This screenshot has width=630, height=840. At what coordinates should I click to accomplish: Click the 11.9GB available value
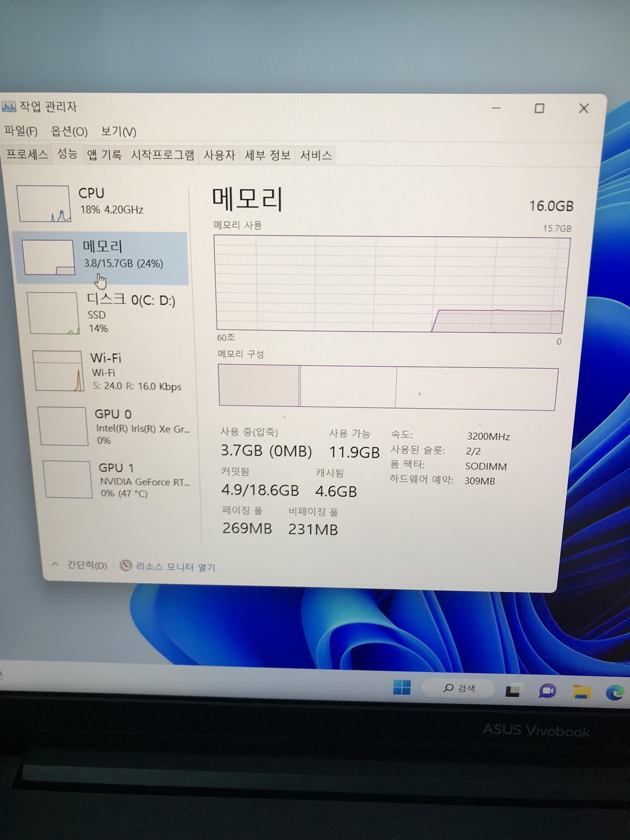[354, 451]
